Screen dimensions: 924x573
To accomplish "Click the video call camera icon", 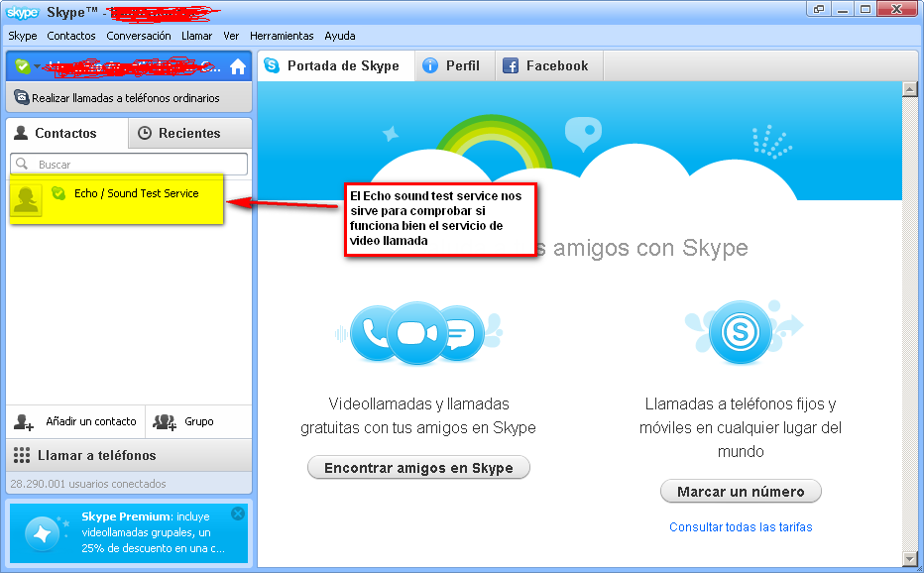I will [417, 333].
